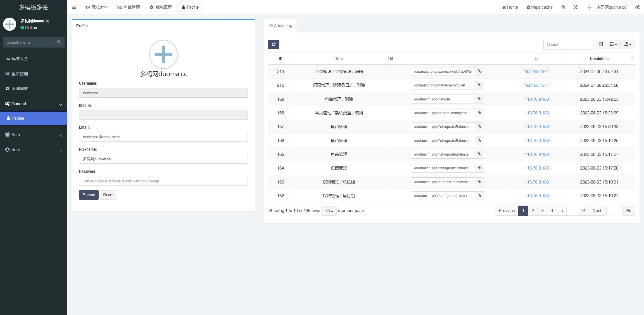Viewport: 644px width, 315px height.
Task: Sort table by Createtime column
Action: pyautogui.click(x=599, y=59)
